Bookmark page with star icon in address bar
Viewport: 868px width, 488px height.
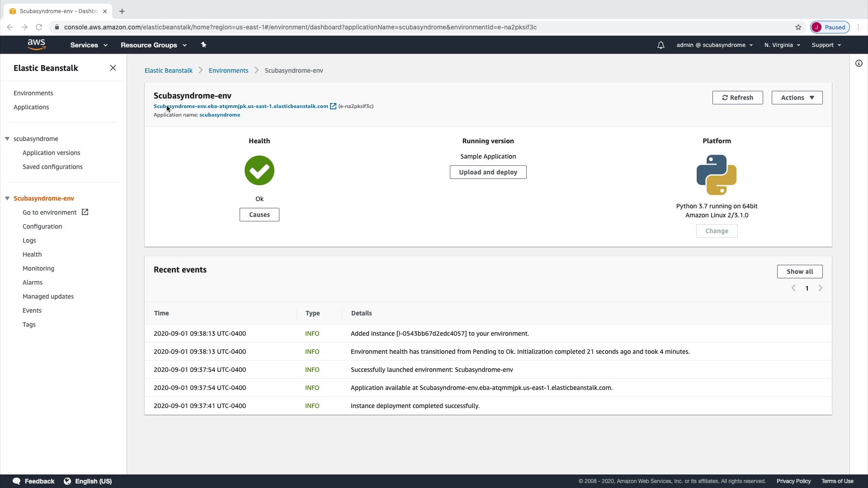[798, 27]
